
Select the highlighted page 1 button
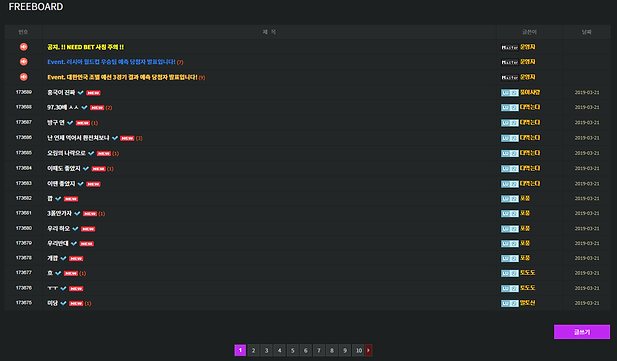(x=240, y=350)
